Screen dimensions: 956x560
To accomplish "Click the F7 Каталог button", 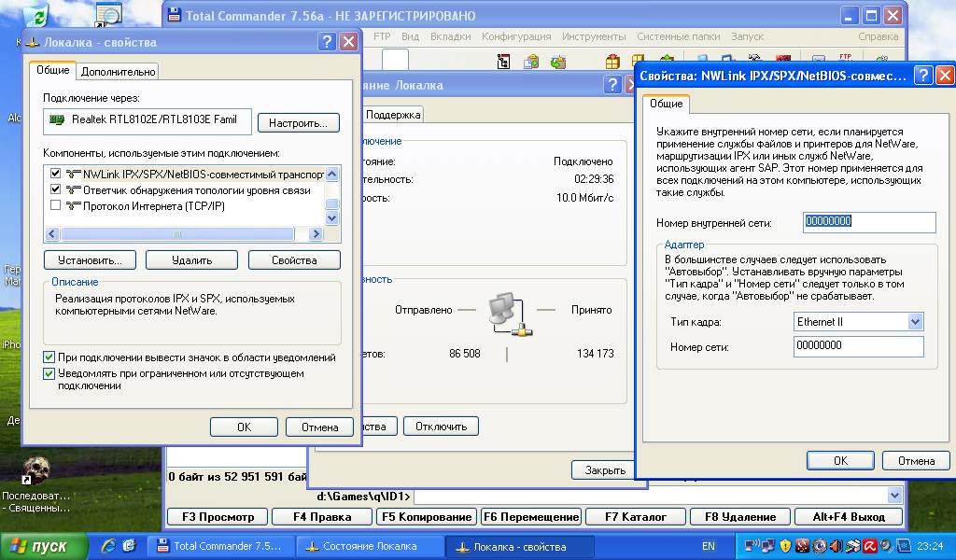I will 635,517.
